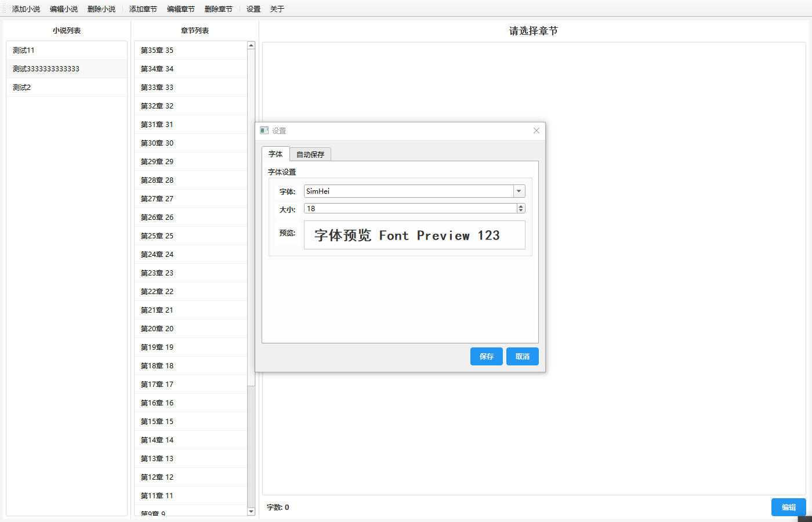Open 关于 from the toolbar
The width and height of the screenshot is (812, 522).
pos(277,9)
